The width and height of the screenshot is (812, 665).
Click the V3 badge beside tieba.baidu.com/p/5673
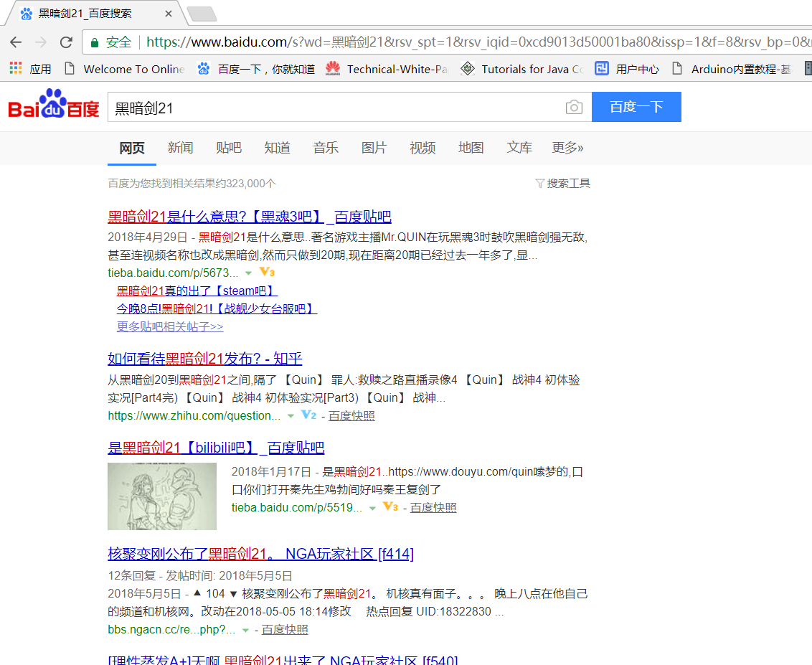267,272
